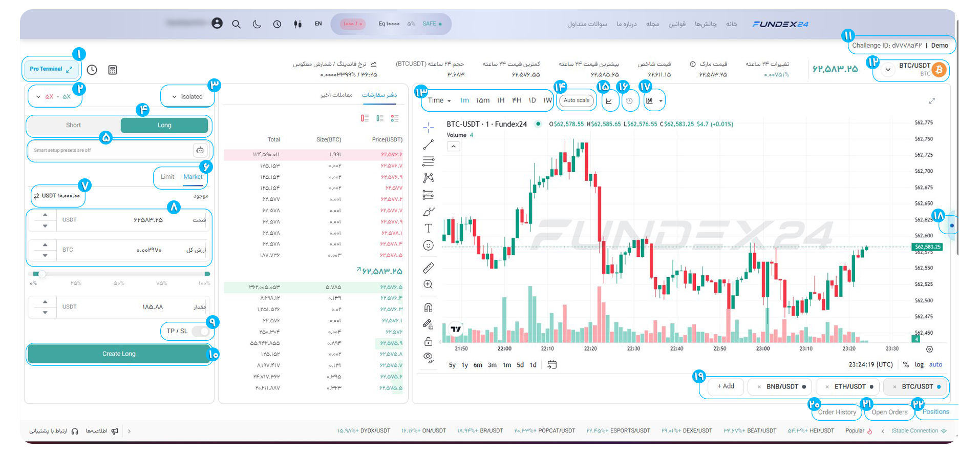Toggle percent scale on the chart
The height and width of the screenshot is (453, 980).
(906, 365)
